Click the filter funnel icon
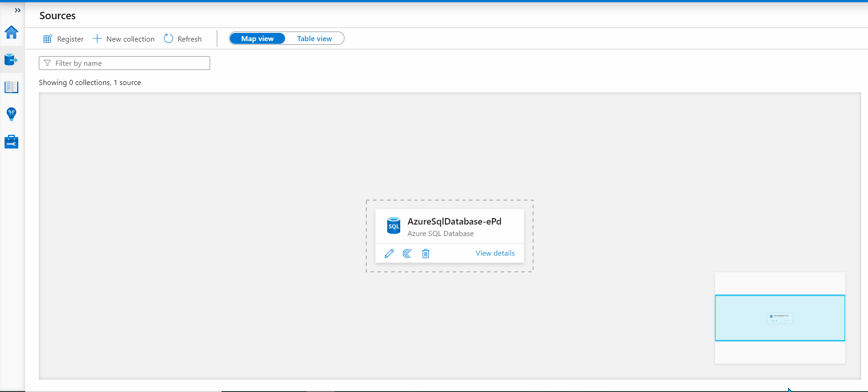 (x=48, y=63)
